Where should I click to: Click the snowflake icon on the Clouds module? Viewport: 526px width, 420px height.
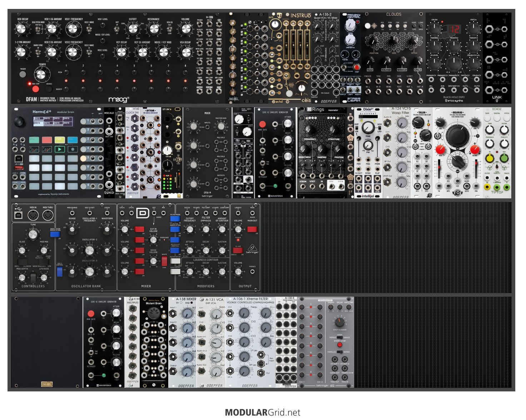(x=374, y=26)
